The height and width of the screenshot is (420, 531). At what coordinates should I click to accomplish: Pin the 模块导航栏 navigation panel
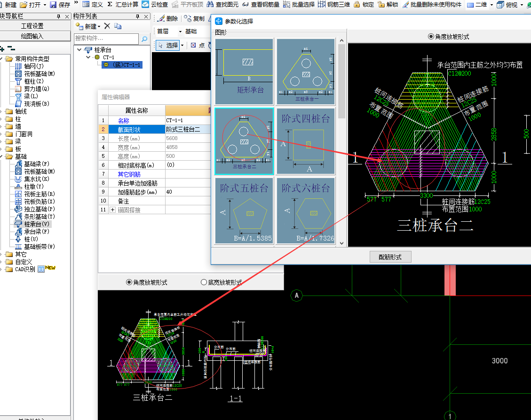[59, 16]
